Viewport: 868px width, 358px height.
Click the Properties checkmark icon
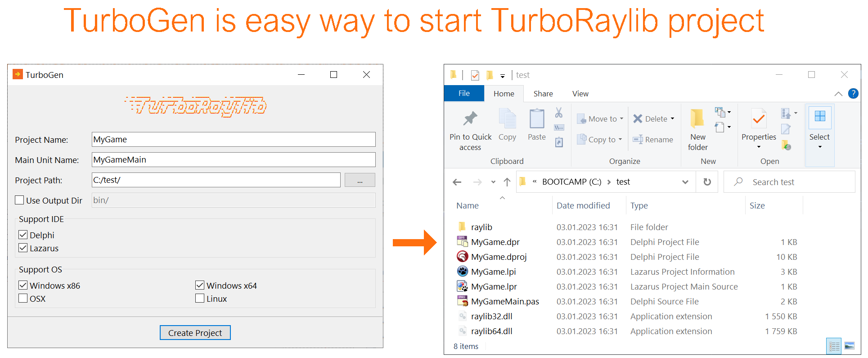[759, 119]
